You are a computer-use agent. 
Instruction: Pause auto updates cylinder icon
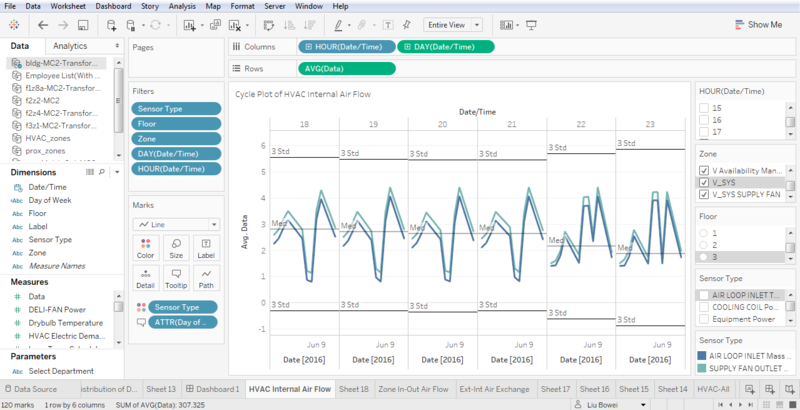(131, 25)
